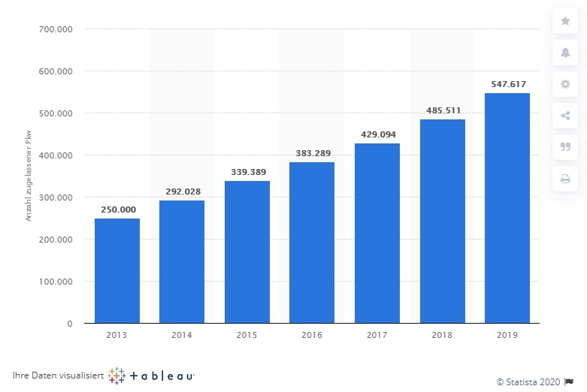Select the 2016 bar labeled 383.289
Image resolution: width=587 pixels, height=392 pixels.
[x=312, y=243]
